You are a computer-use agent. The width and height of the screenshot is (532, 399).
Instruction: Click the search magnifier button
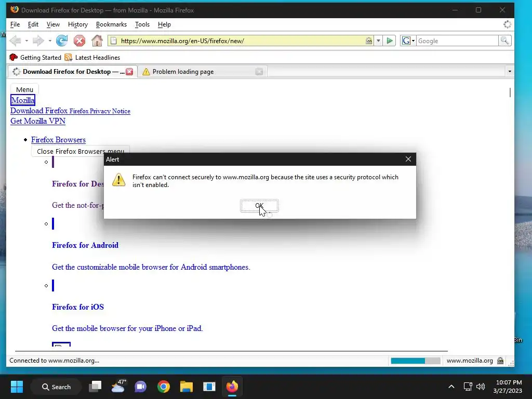pos(504,41)
